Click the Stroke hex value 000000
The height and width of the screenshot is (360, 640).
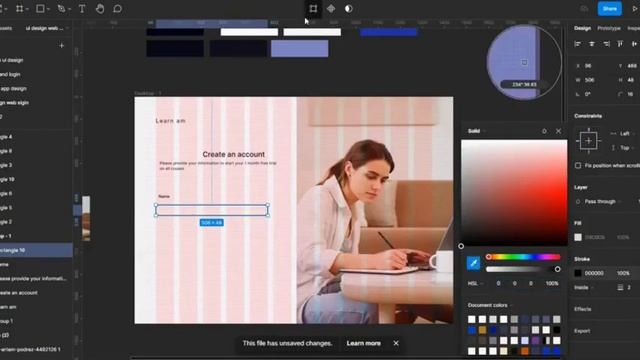(594, 273)
